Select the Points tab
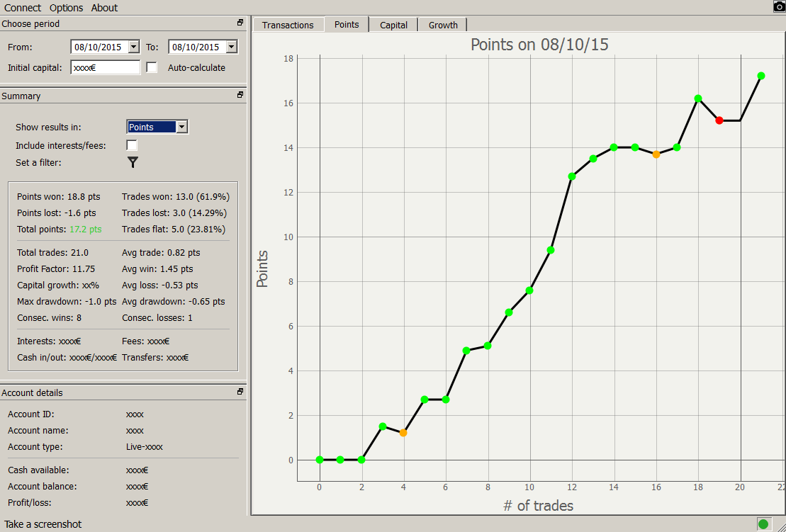The image size is (786, 532). click(x=347, y=24)
